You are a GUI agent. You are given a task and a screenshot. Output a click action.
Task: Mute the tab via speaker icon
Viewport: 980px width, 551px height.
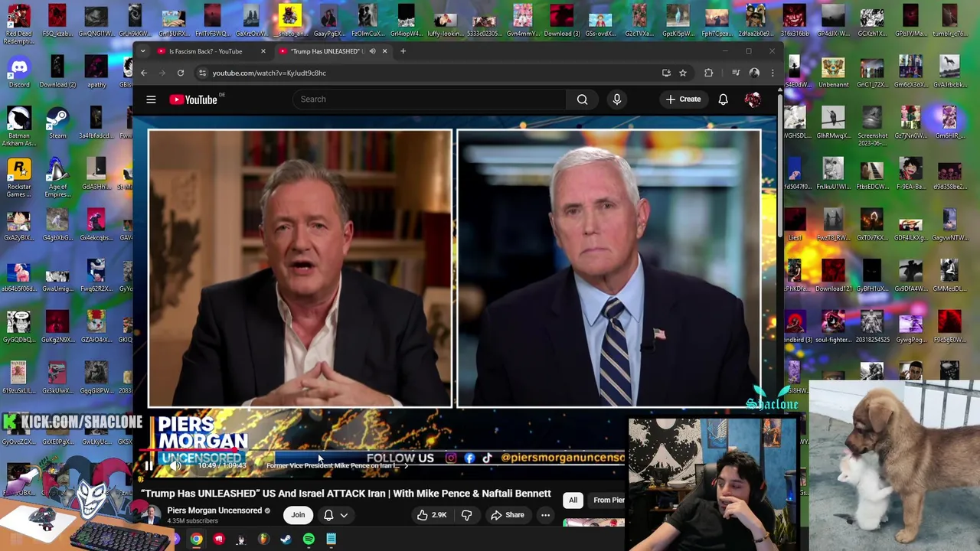pos(372,51)
